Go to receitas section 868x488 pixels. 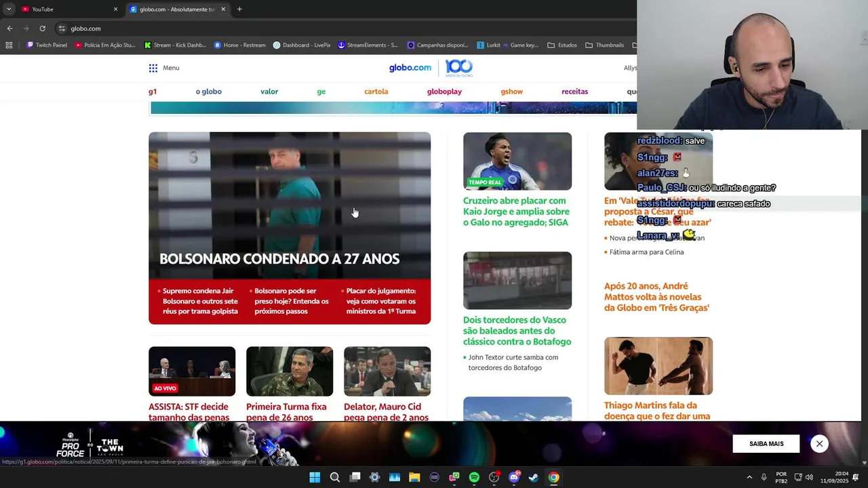(x=575, y=91)
